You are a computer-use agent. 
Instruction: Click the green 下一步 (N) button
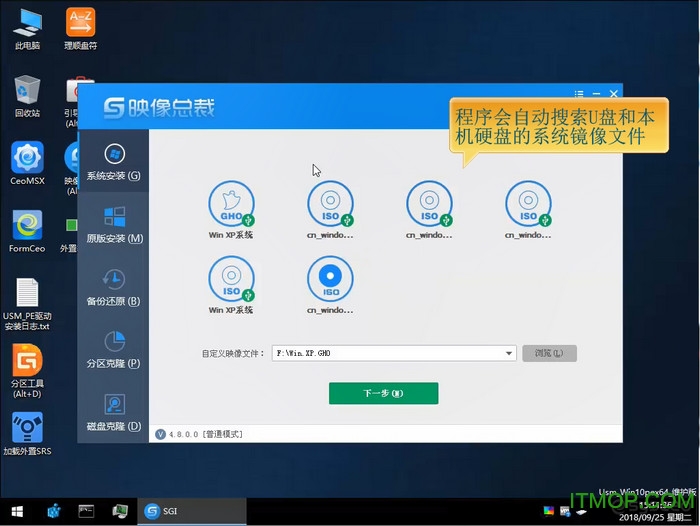(383, 393)
